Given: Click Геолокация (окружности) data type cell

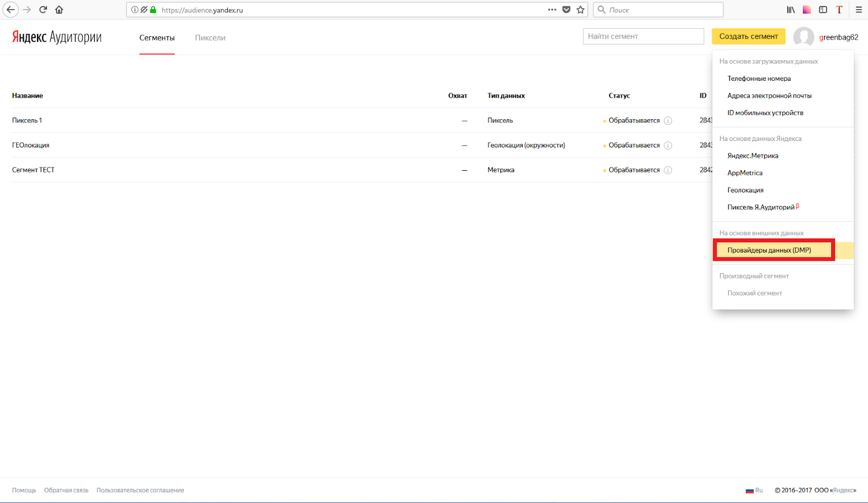Looking at the screenshot, I should [x=526, y=145].
